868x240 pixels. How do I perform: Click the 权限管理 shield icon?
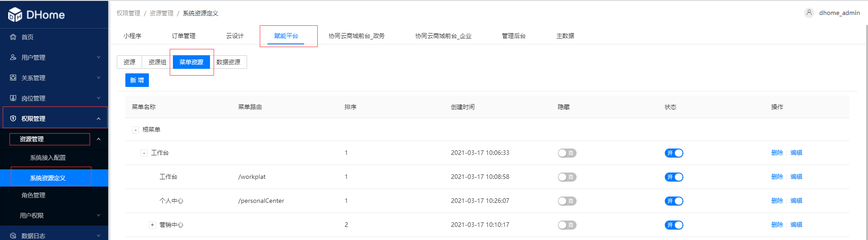13,119
